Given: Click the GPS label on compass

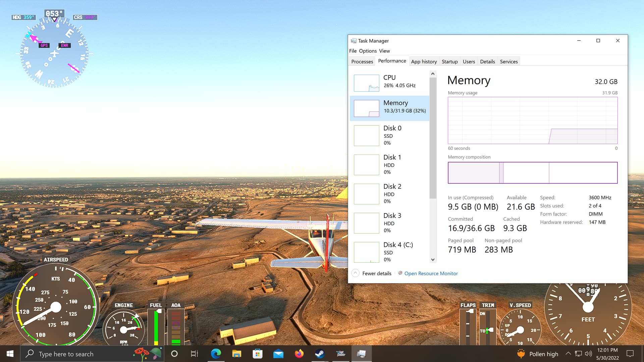Looking at the screenshot, I should click(x=44, y=46).
